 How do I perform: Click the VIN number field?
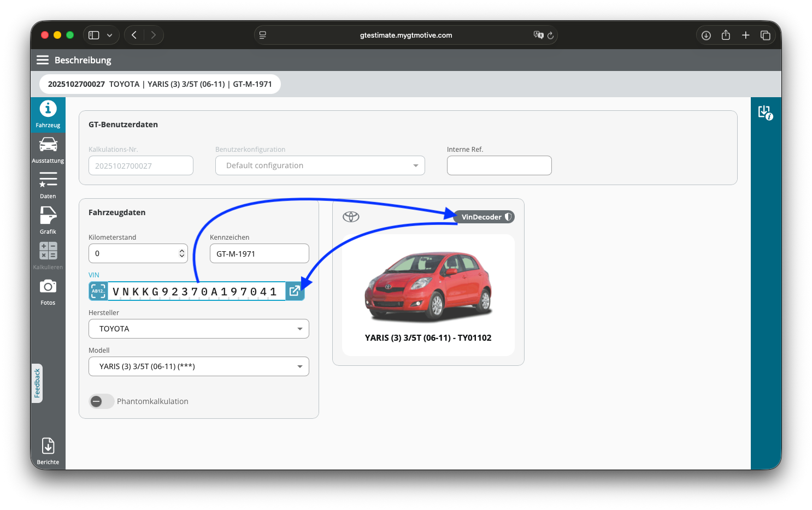click(x=197, y=291)
